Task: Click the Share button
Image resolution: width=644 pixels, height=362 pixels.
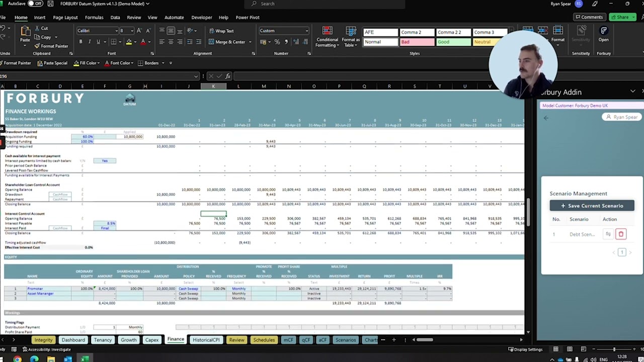Action: [x=622, y=17]
